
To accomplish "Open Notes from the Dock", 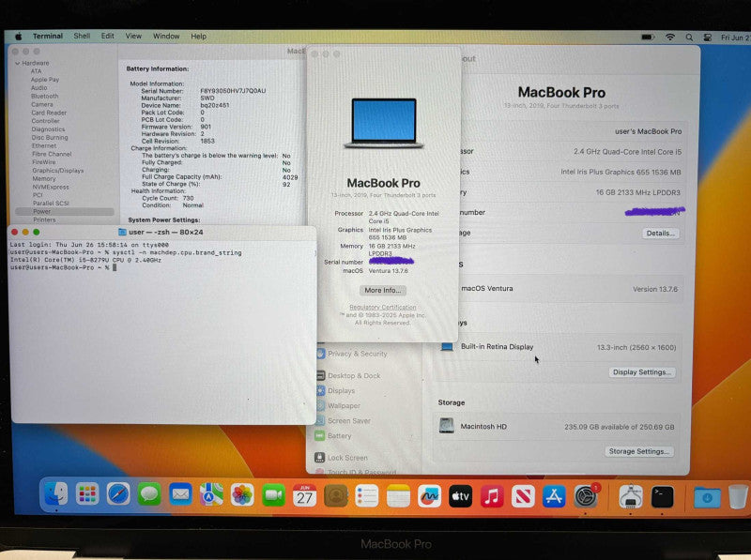I will click(x=398, y=496).
